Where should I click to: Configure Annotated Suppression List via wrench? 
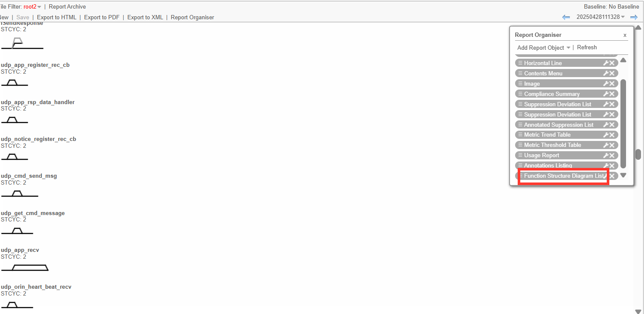click(x=606, y=125)
